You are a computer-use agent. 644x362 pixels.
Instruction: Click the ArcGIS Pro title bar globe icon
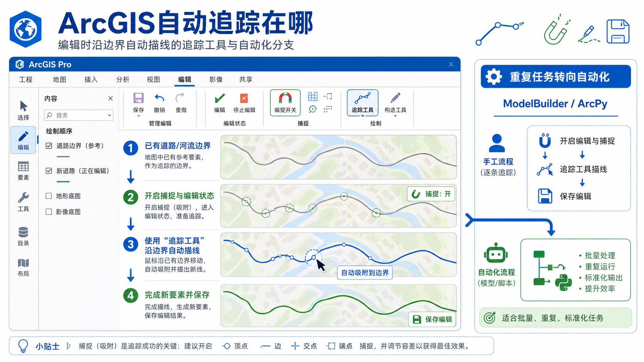pos(20,64)
